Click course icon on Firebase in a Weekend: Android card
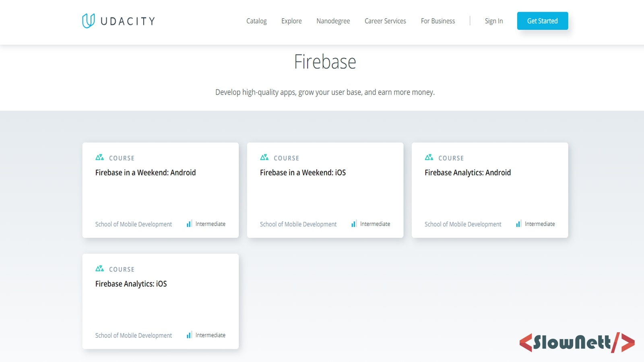This screenshot has width=644, height=362. [99, 157]
